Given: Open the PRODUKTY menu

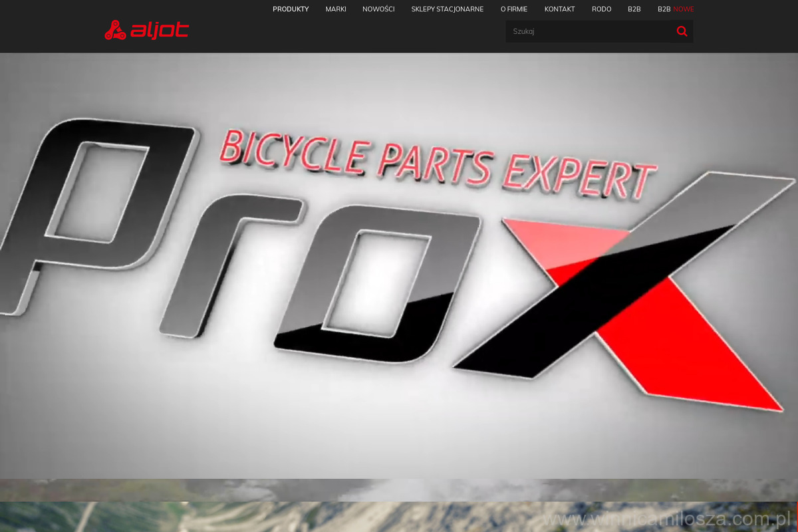Looking at the screenshot, I should tap(291, 9).
